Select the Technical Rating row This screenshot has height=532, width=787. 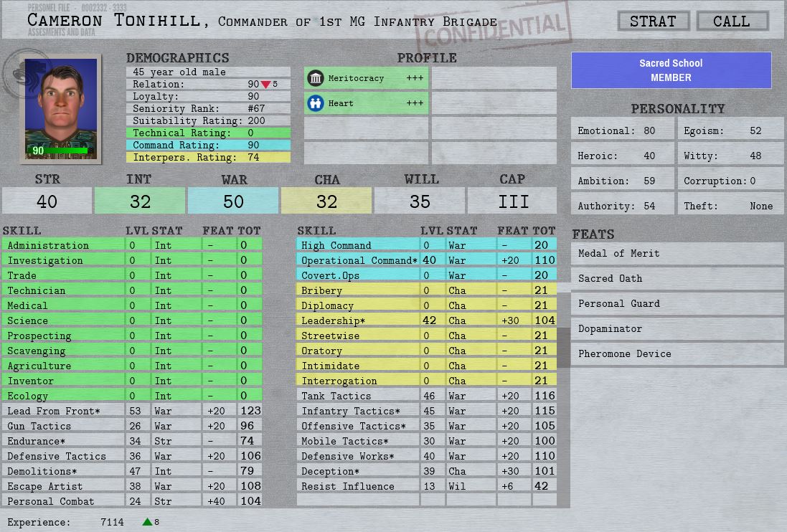208,133
